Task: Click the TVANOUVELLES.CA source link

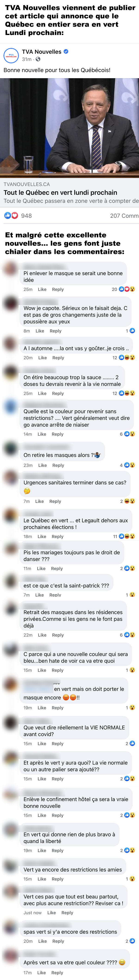Action: (x=27, y=184)
